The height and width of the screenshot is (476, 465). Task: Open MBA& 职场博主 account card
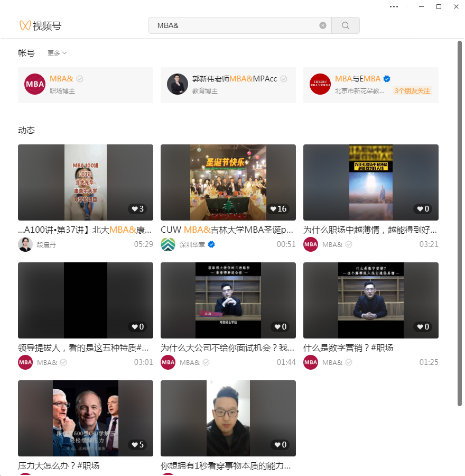tap(86, 85)
